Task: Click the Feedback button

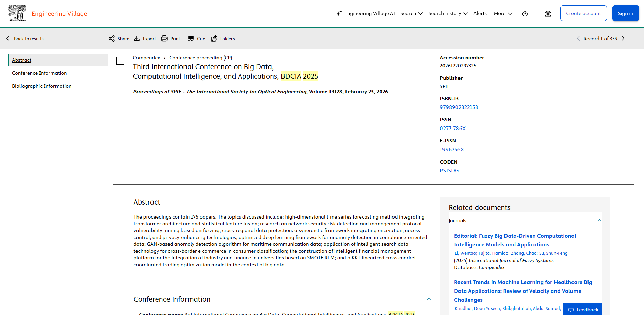Action: pyautogui.click(x=583, y=309)
